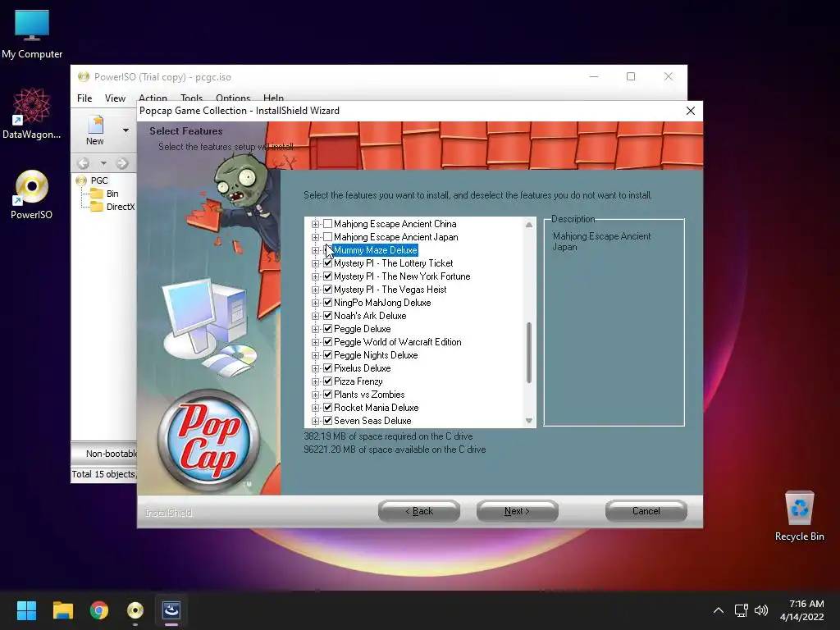Expand Pixelus Deluxe node

click(315, 368)
